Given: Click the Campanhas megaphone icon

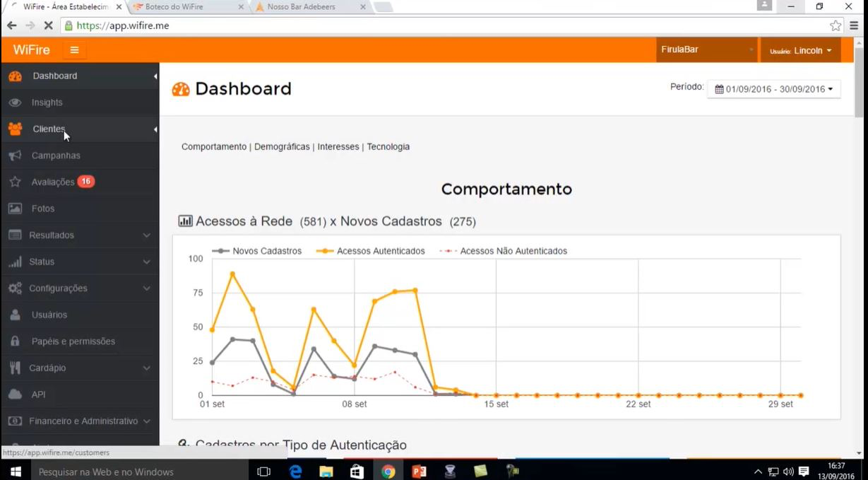Looking at the screenshot, I should pos(14,155).
